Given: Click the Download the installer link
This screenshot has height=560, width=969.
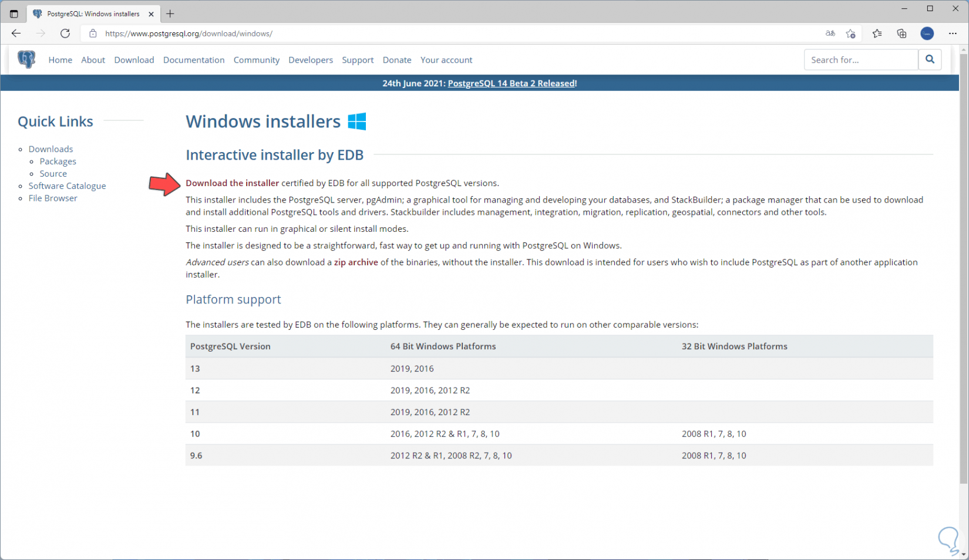Looking at the screenshot, I should coord(232,183).
